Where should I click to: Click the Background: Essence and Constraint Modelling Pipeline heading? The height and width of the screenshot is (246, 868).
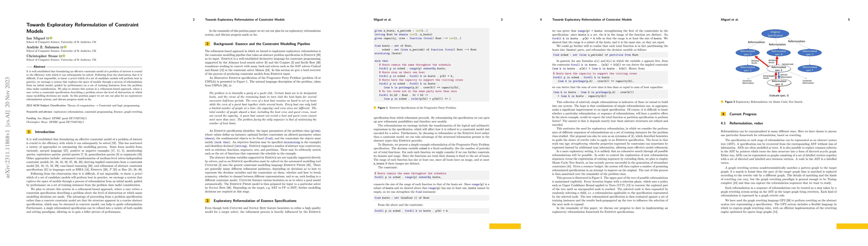(x=262, y=44)
